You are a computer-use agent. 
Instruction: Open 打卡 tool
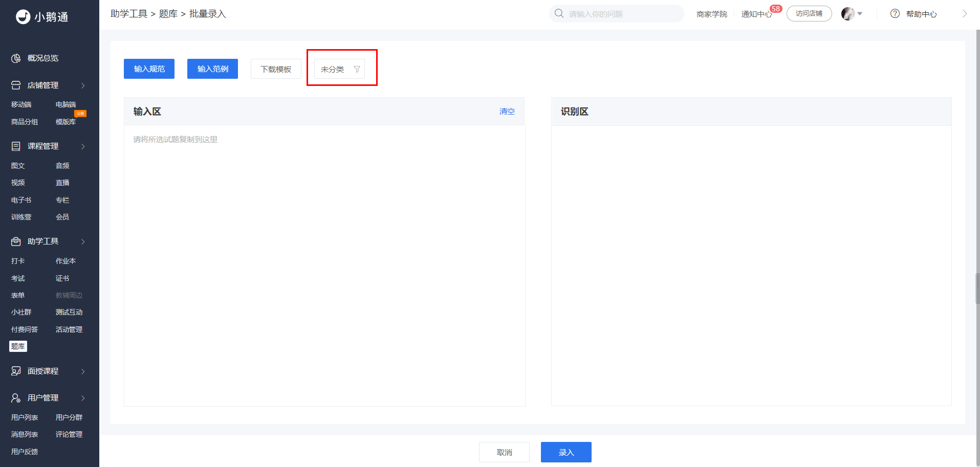click(x=18, y=261)
